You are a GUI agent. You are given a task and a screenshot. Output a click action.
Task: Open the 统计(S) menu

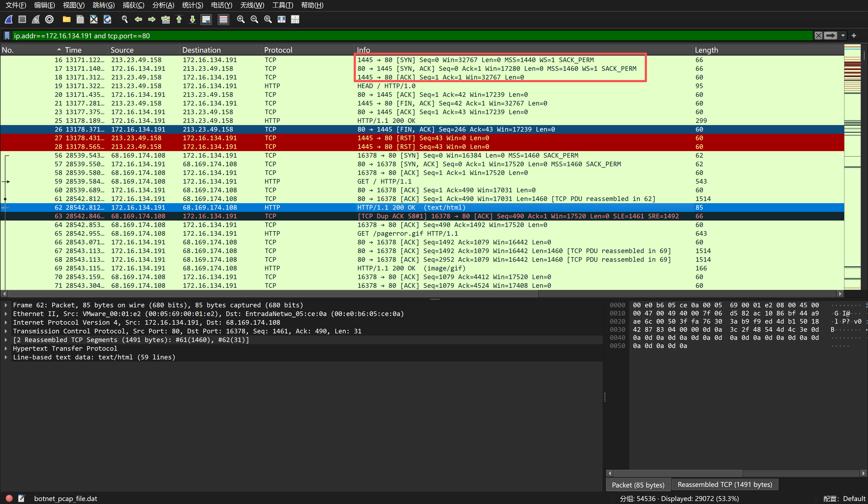pos(192,5)
